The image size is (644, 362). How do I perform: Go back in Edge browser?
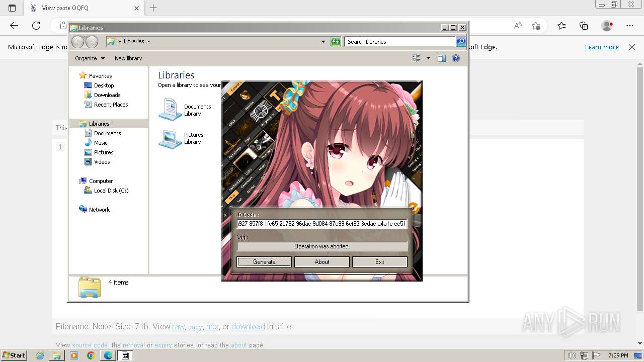[x=14, y=26]
